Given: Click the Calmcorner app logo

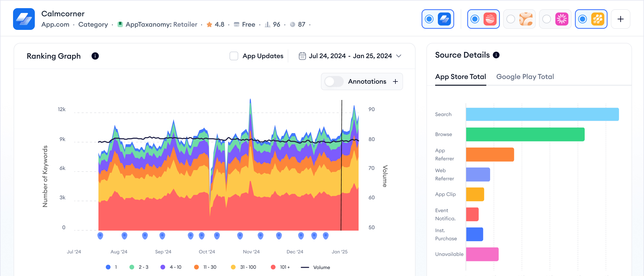Looking at the screenshot, I should point(24,19).
